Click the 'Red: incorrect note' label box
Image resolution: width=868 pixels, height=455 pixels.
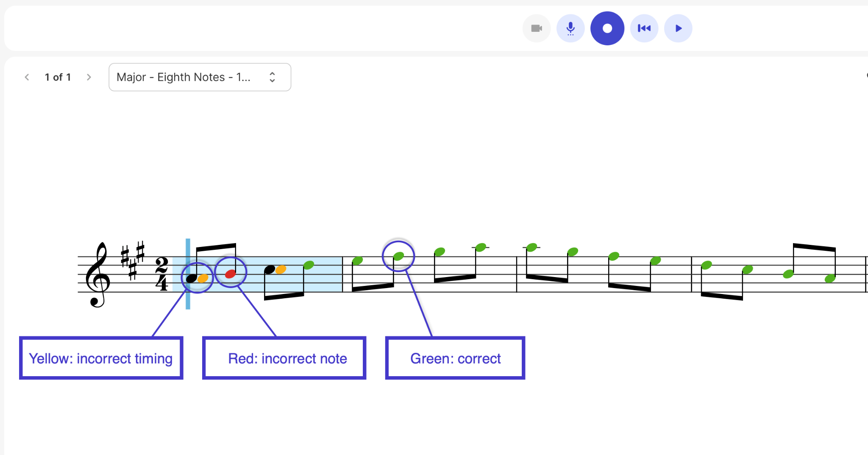(x=284, y=358)
